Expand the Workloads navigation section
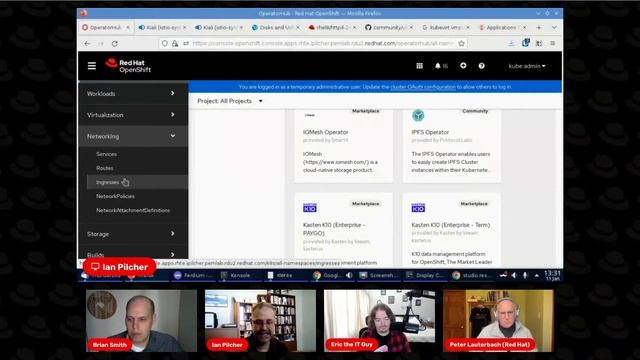 (133, 93)
